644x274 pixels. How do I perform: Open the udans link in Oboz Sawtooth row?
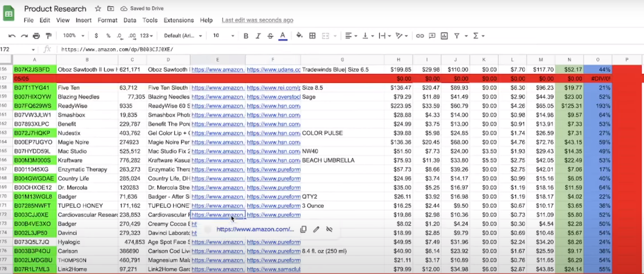point(274,70)
